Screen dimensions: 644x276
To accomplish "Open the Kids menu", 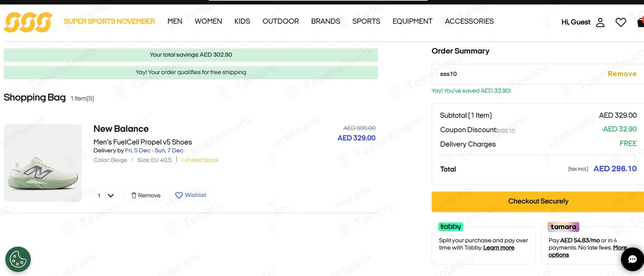I will tap(242, 21).
